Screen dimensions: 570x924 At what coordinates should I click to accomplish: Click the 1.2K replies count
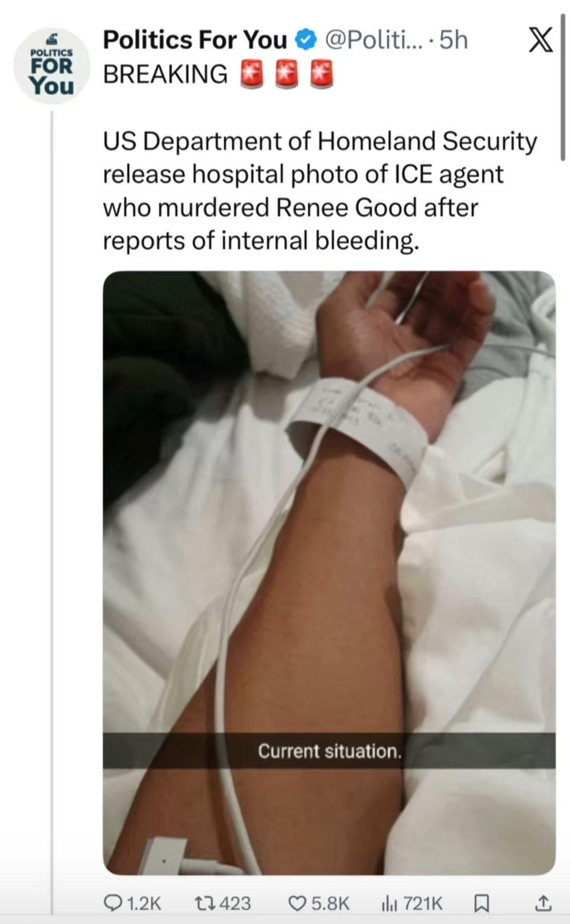144,903
